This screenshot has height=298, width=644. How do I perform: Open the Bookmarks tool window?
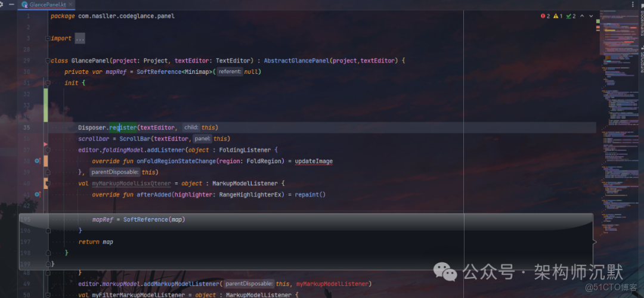[641, 20]
